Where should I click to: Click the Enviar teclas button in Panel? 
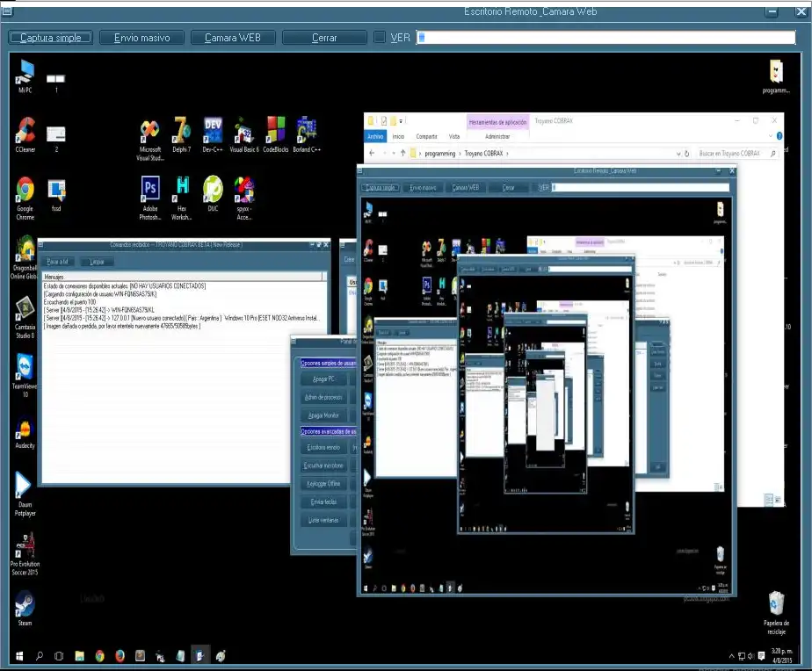pyautogui.click(x=323, y=501)
